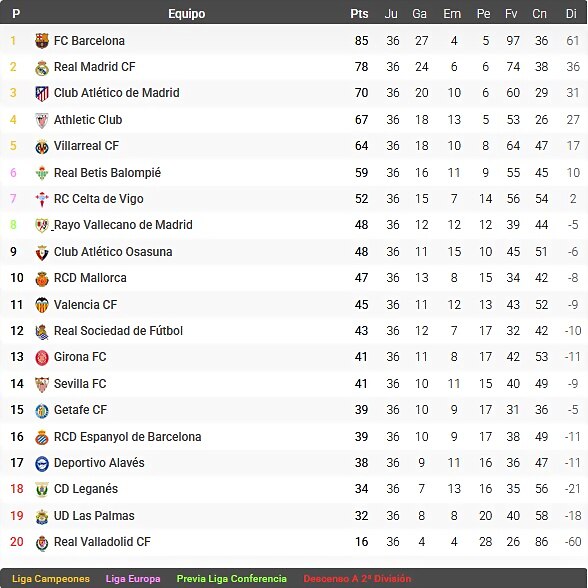This screenshot has width=588, height=588.
Task: Click the Valencia CF bat crest
Action: point(42,305)
